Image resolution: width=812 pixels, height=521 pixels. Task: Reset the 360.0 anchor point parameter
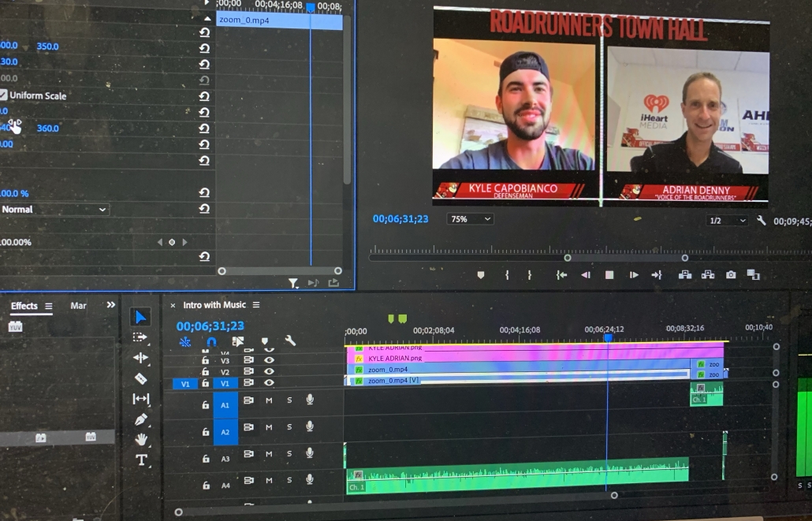point(204,128)
